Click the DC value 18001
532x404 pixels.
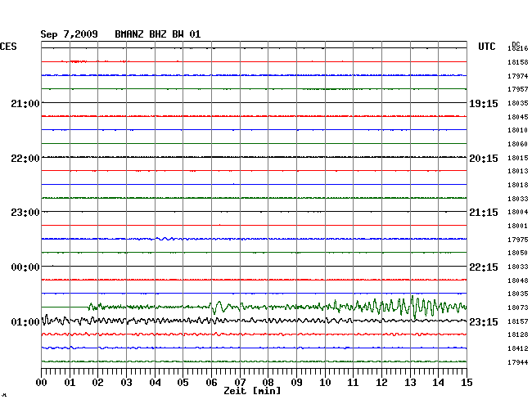click(518, 226)
